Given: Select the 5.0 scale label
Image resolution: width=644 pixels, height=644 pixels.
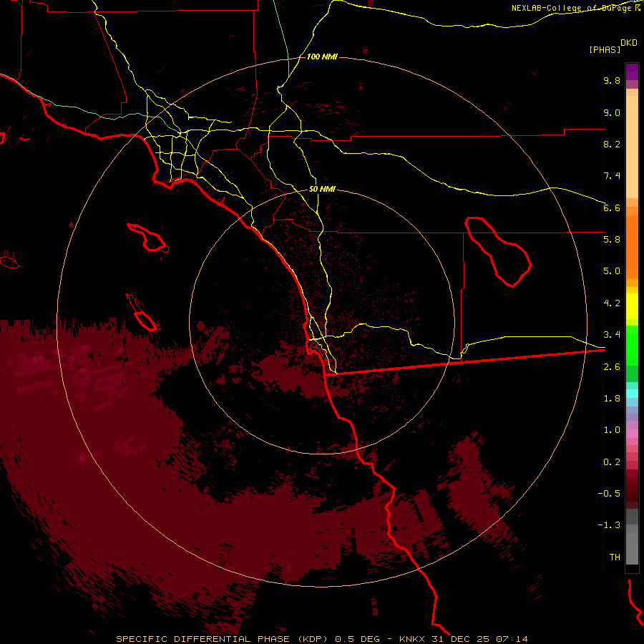Looking at the screenshot, I should coord(612,271).
